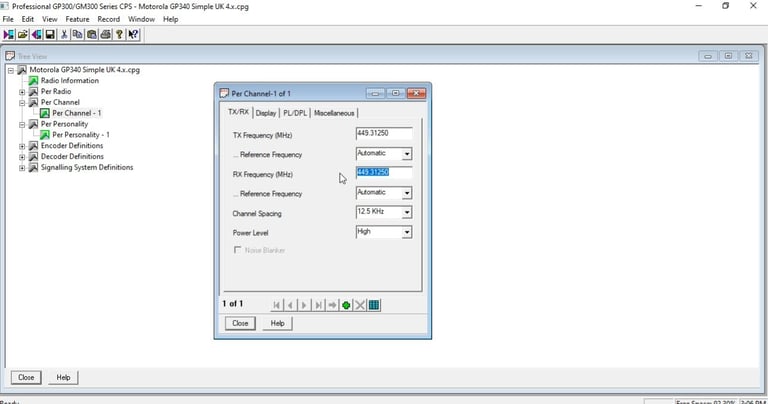Click the TX Frequency input field

(x=384, y=133)
